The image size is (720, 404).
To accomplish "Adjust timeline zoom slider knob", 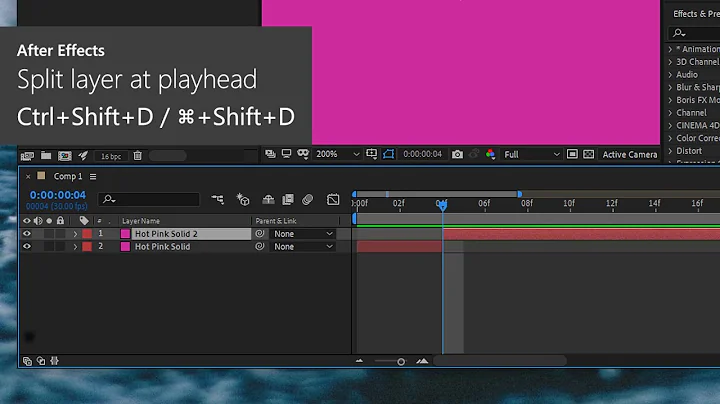I will [401, 362].
